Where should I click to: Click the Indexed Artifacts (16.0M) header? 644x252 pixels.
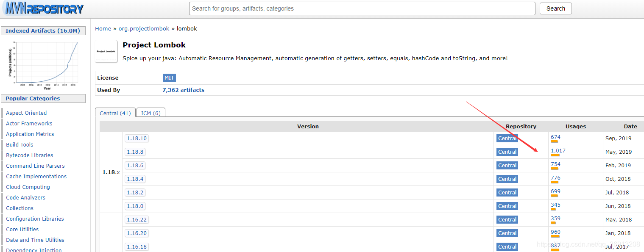(x=43, y=30)
